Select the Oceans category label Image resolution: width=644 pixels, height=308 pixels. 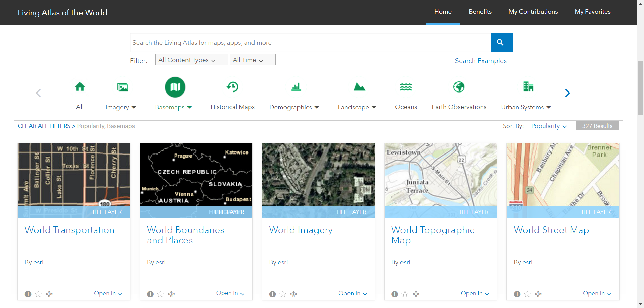click(406, 107)
